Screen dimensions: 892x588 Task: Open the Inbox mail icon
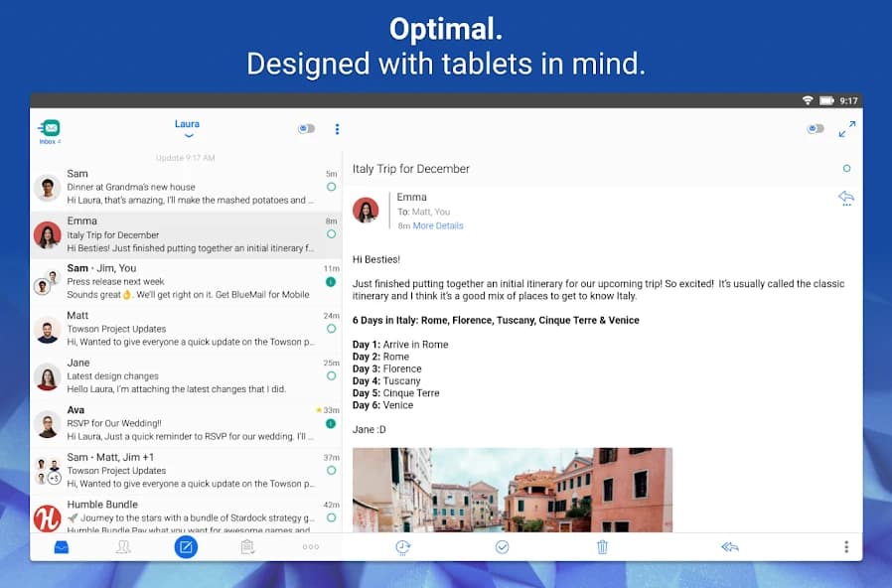coord(60,547)
